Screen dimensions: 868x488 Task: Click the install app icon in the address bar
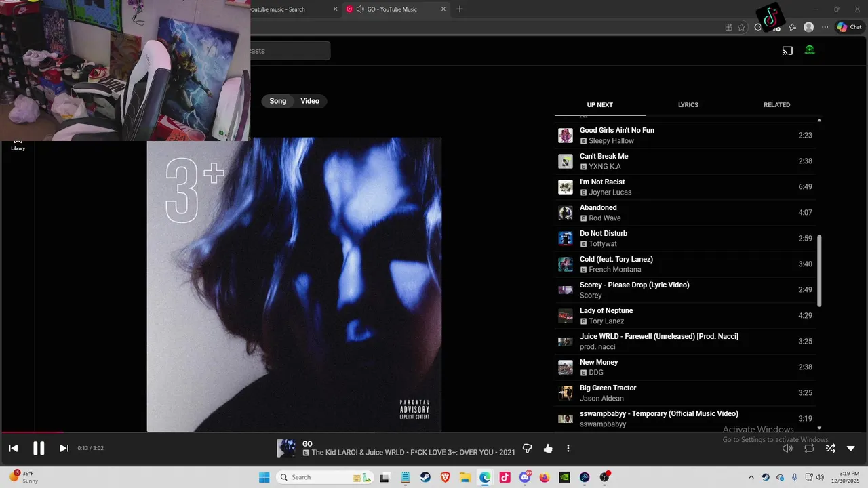coord(728,27)
